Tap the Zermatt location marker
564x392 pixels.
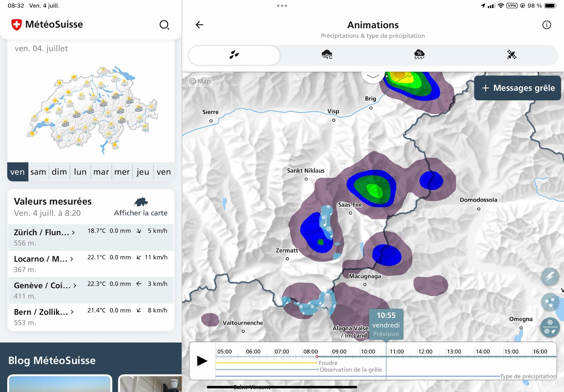click(287, 259)
